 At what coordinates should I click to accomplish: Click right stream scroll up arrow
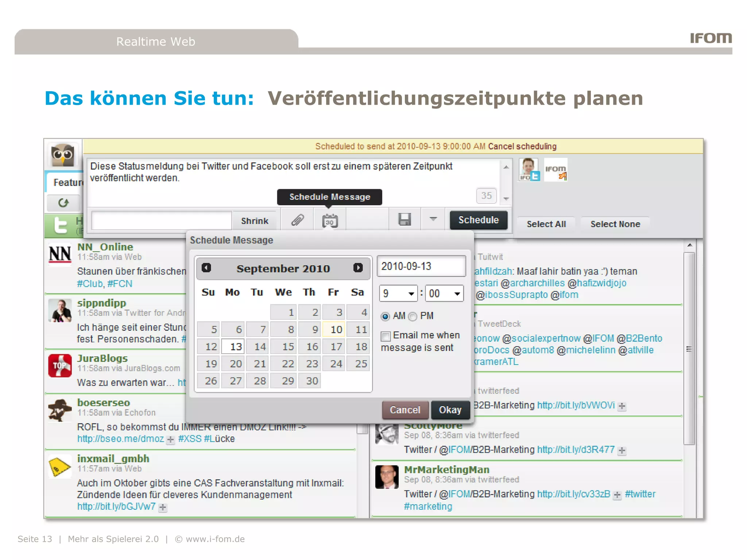(x=689, y=245)
